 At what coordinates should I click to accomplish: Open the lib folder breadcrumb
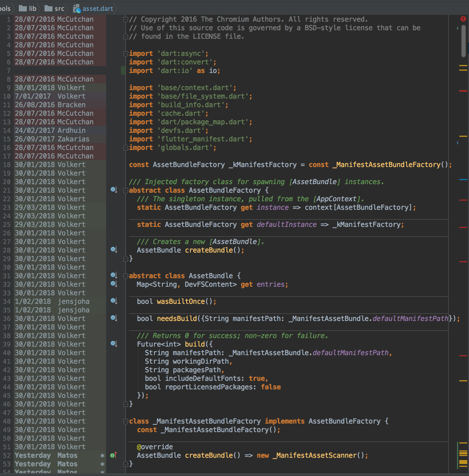click(28, 9)
